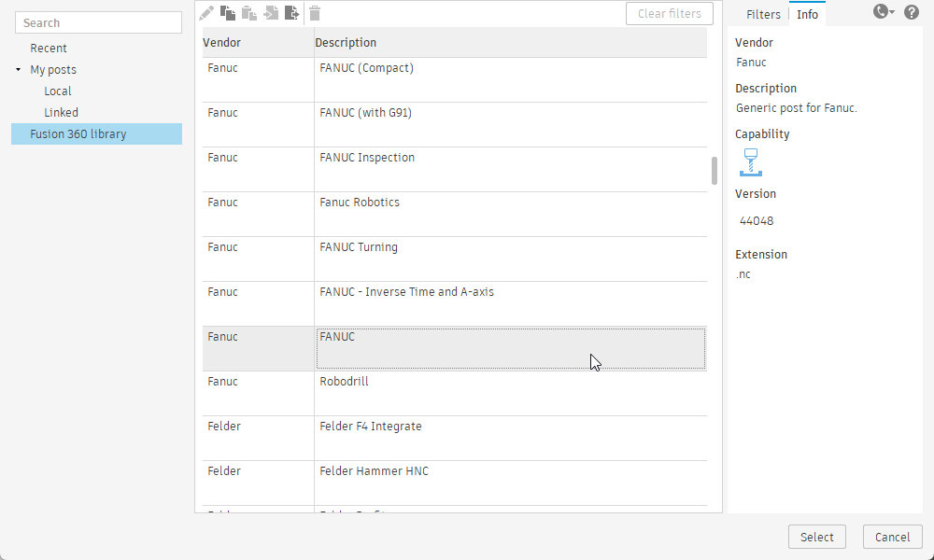Select the Felder Hammer HNC post

(511, 483)
